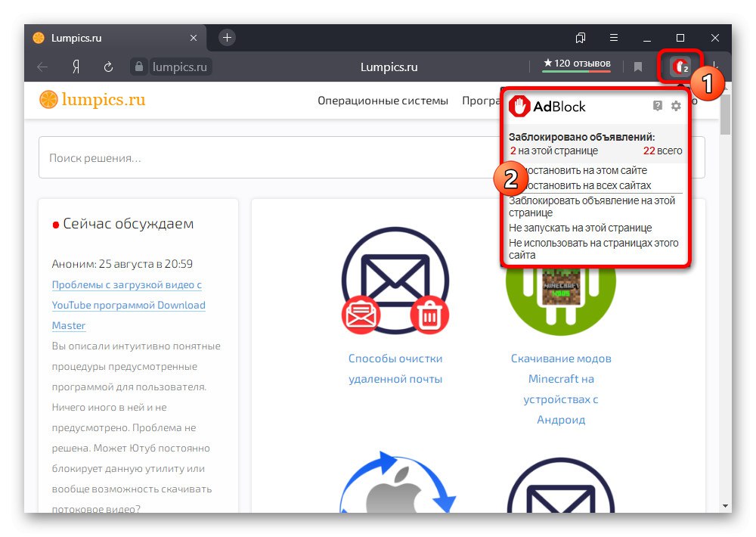Close the Lumpics.ru tab

pos(194,38)
